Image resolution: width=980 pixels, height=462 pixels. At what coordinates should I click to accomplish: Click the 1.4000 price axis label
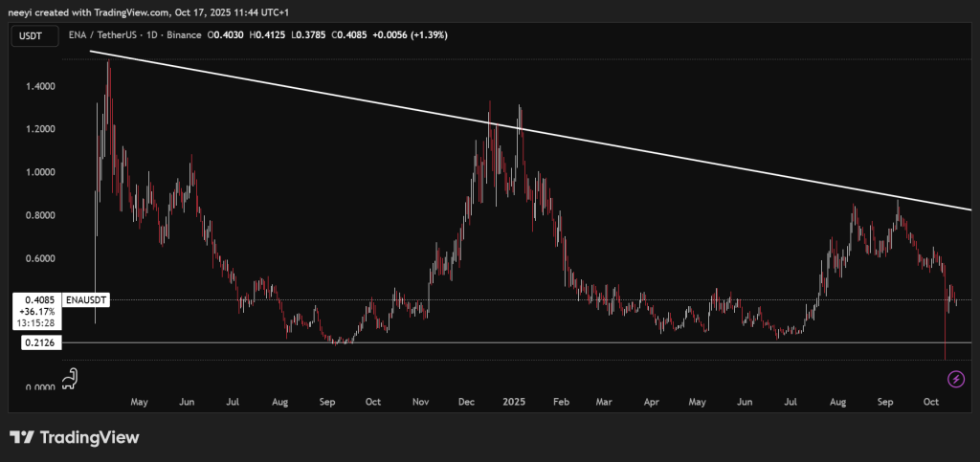click(40, 86)
